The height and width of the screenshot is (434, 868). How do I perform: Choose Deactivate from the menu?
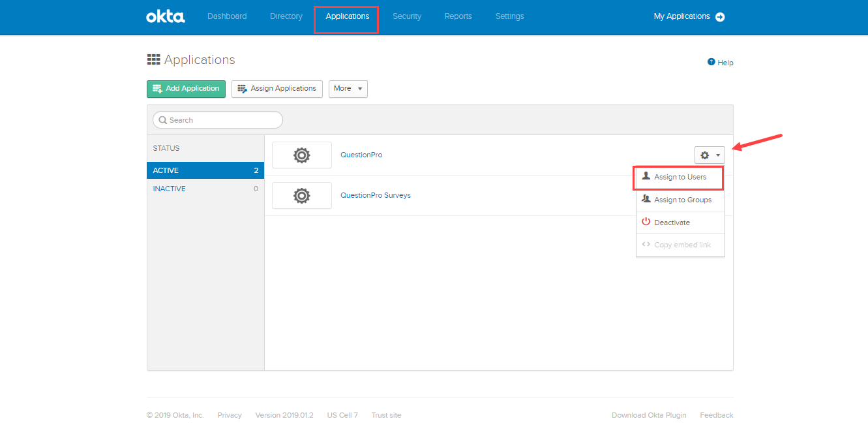point(680,223)
